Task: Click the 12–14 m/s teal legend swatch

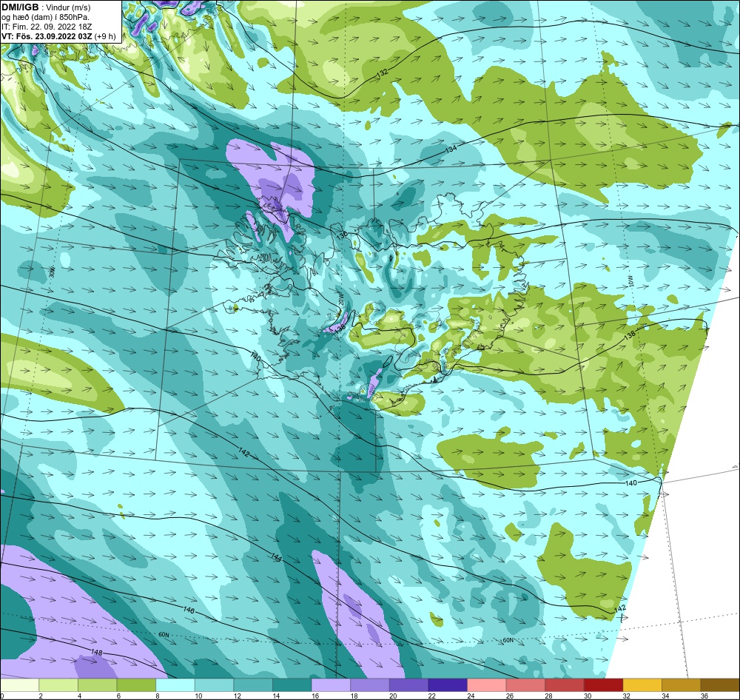Action: [x=253, y=685]
